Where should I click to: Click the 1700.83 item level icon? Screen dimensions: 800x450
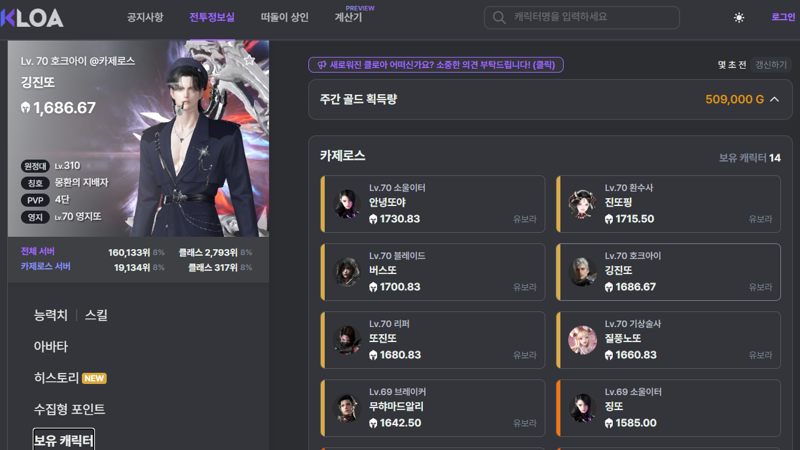point(373,287)
